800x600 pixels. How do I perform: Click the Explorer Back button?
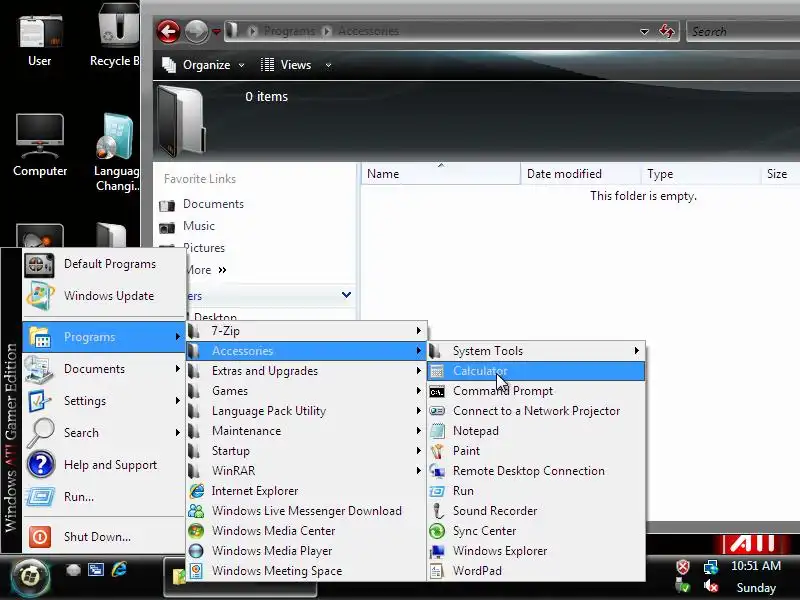pyautogui.click(x=168, y=32)
